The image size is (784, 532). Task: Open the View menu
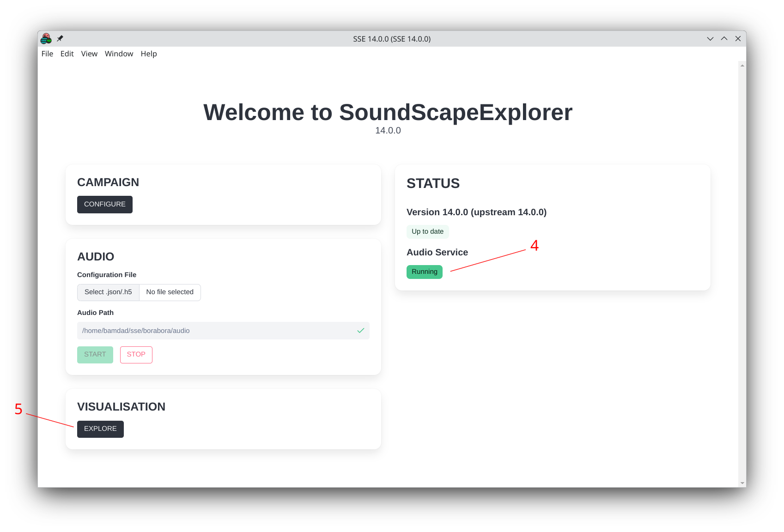[x=89, y=54]
